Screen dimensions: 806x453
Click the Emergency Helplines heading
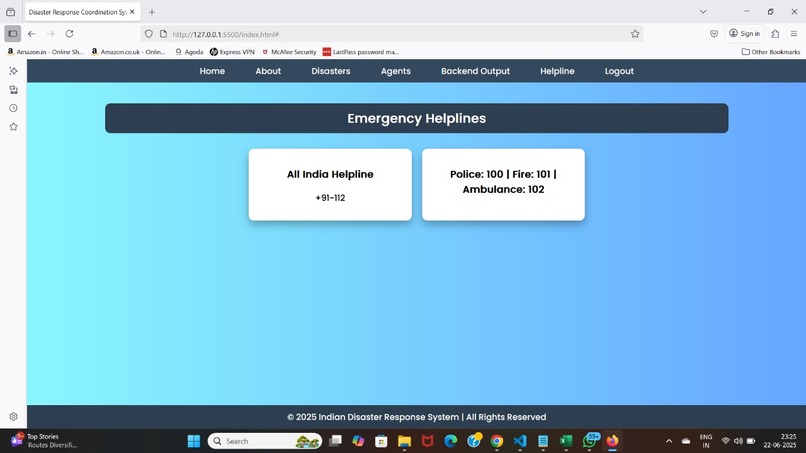[x=416, y=118]
